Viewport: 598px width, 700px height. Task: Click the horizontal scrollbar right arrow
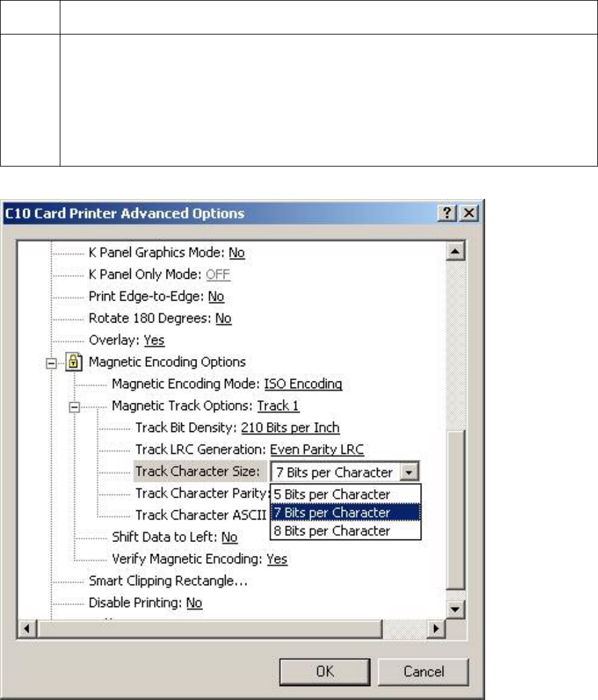point(436,628)
